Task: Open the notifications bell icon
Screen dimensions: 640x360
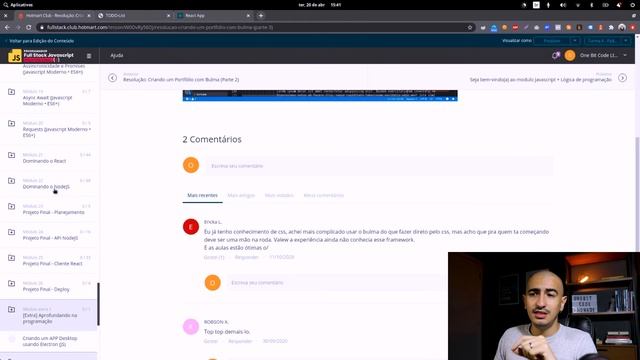Action: (556, 55)
